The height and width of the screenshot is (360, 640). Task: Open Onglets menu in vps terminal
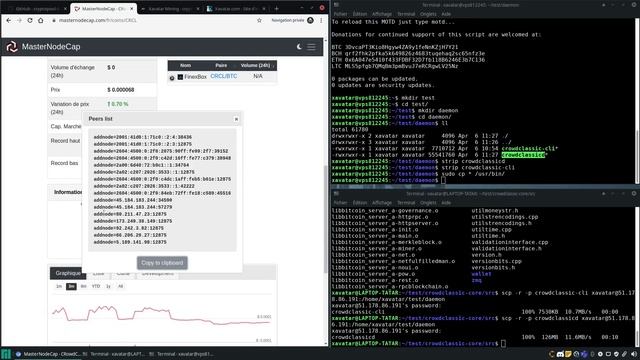pos(428,14)
